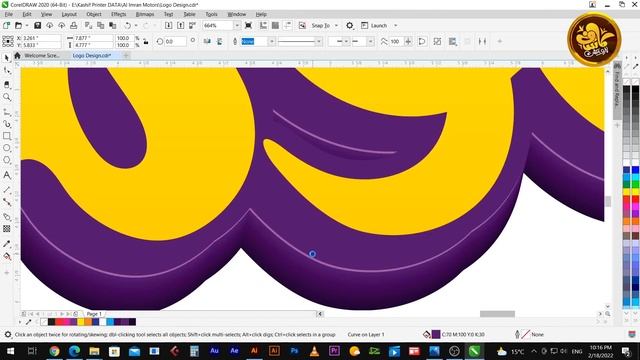Select the Crop tool

tap(7, 84)
